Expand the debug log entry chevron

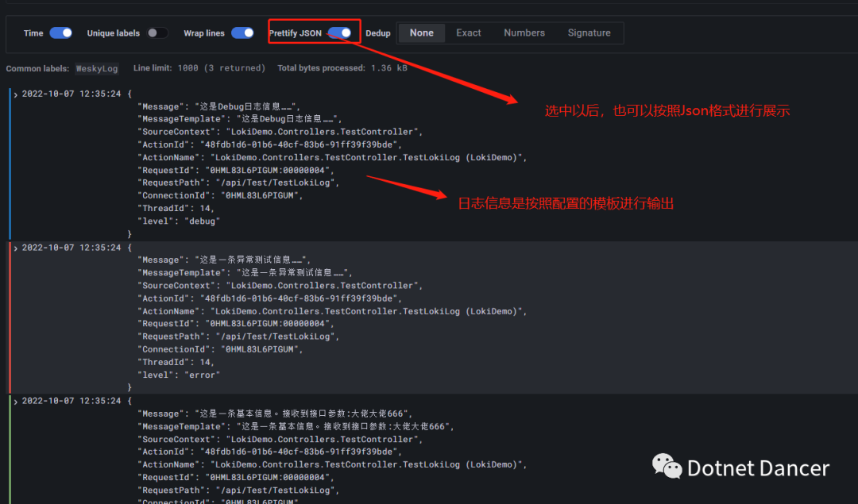tap(16, 94)
